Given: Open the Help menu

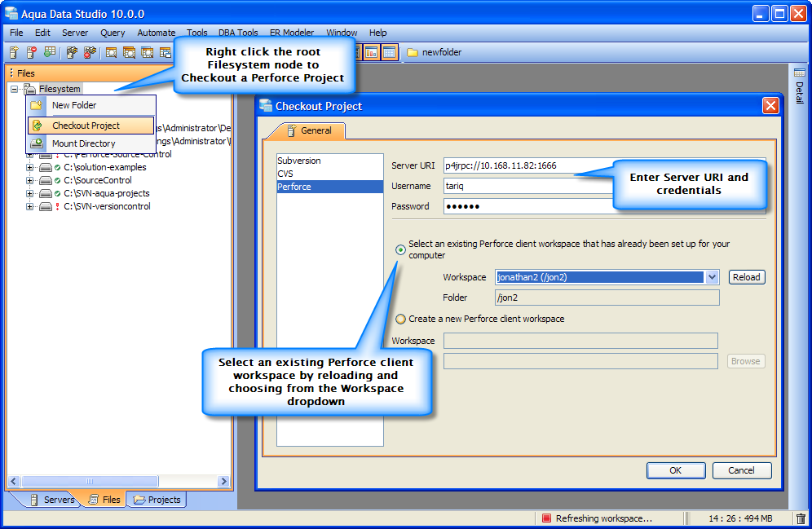Looking at the screenshot, I should [x=378, y=33].
